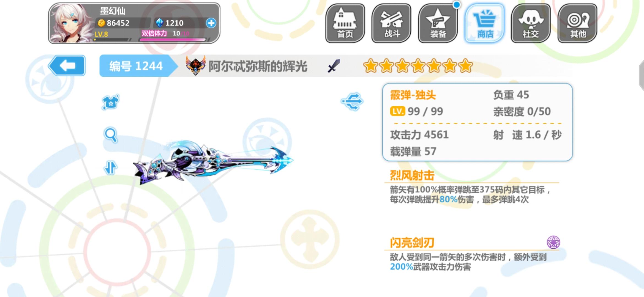This screenshot has height=297, width=644.
Task: Tap the magnifier zoom icon
Action: [111, 135]
